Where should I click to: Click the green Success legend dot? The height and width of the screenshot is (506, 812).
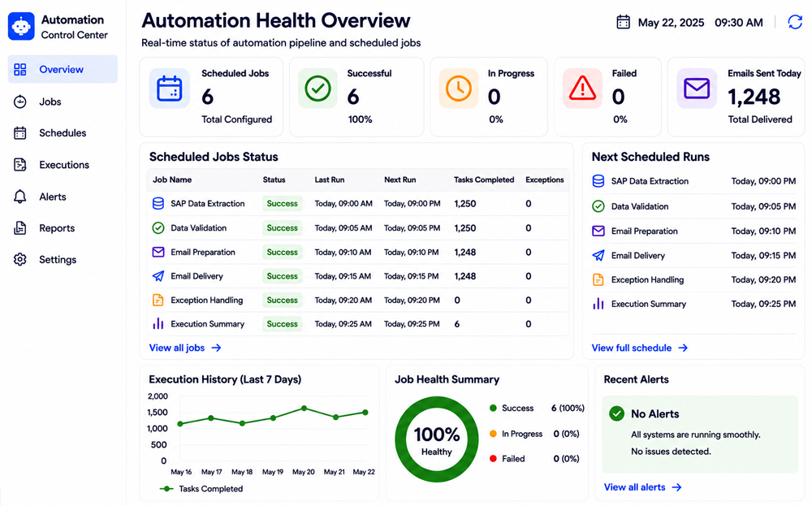coord(493,408)
